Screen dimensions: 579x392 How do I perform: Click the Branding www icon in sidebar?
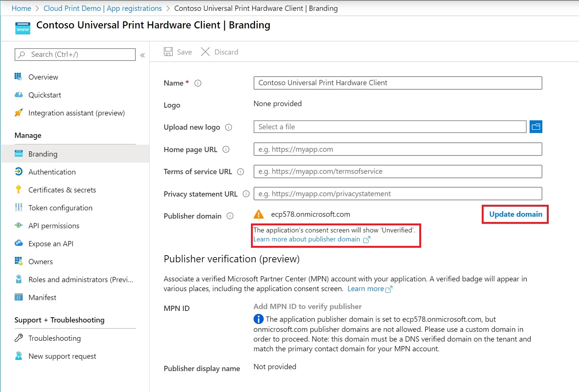[x=18, y=154]
